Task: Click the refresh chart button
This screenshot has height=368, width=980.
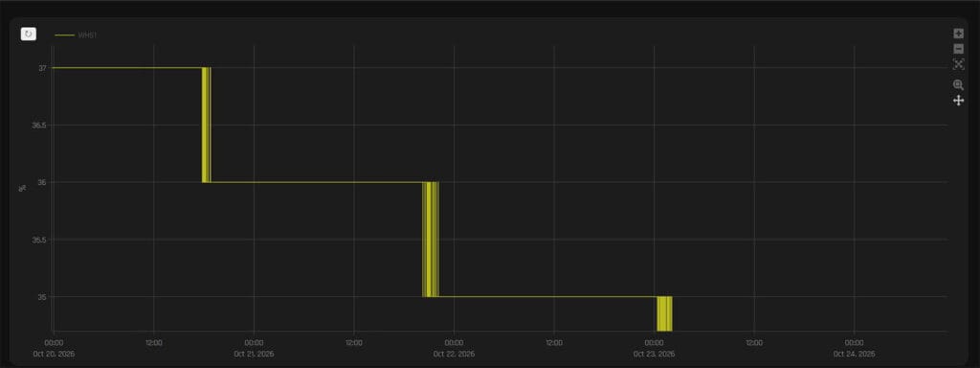Action: [28, 34]
